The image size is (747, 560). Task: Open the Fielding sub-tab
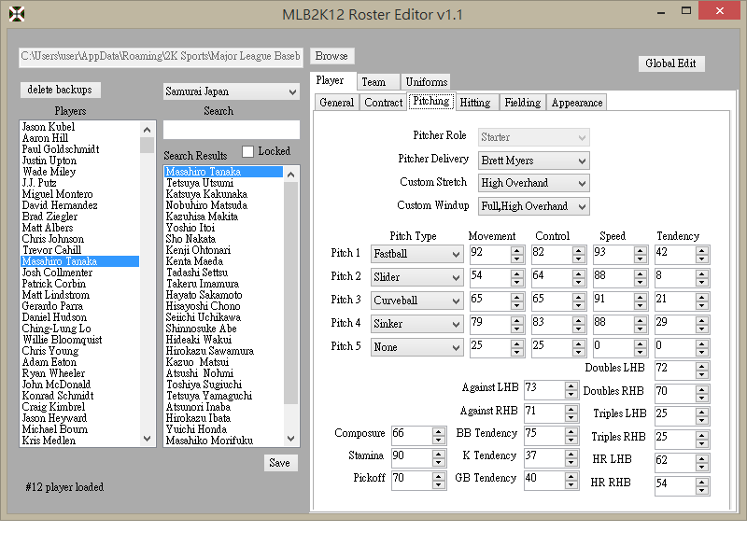coord(523,103)
